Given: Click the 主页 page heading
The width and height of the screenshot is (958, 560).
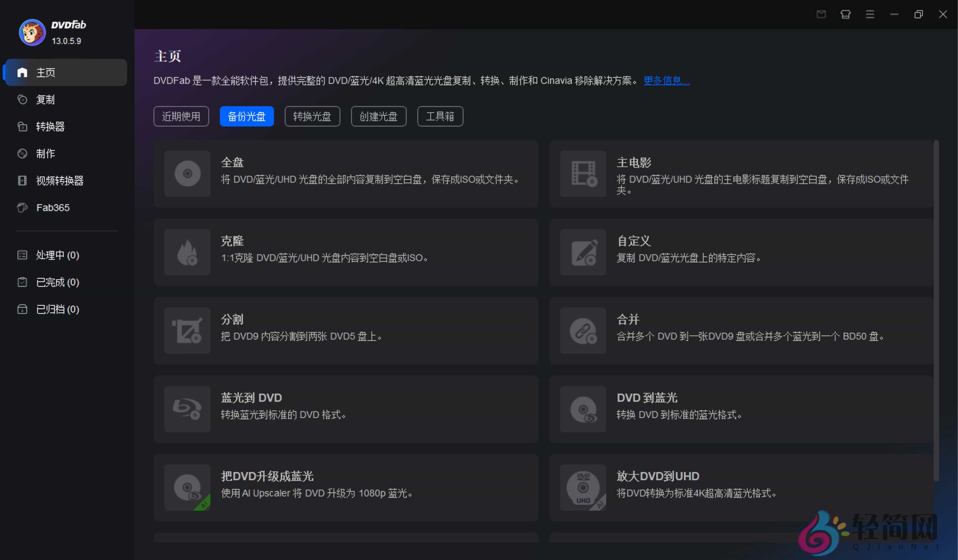Looking at the screenshot, I should [168, 56].
